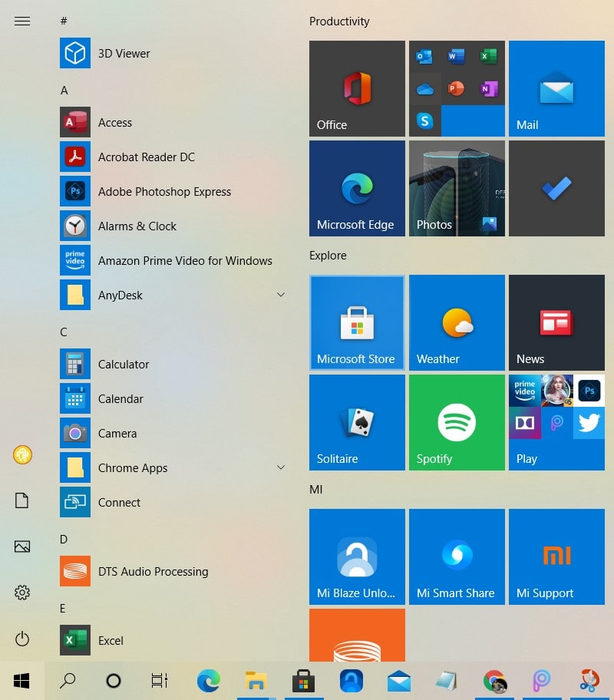Open Dolby app in Play tile
This screenshot has width=614, height=700.
(525, 423)
